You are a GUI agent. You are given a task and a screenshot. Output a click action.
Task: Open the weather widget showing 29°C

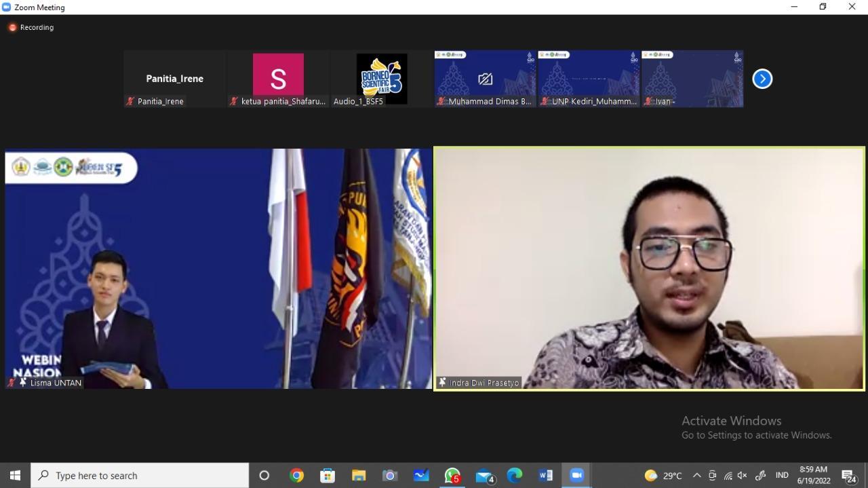pos(663,475)
